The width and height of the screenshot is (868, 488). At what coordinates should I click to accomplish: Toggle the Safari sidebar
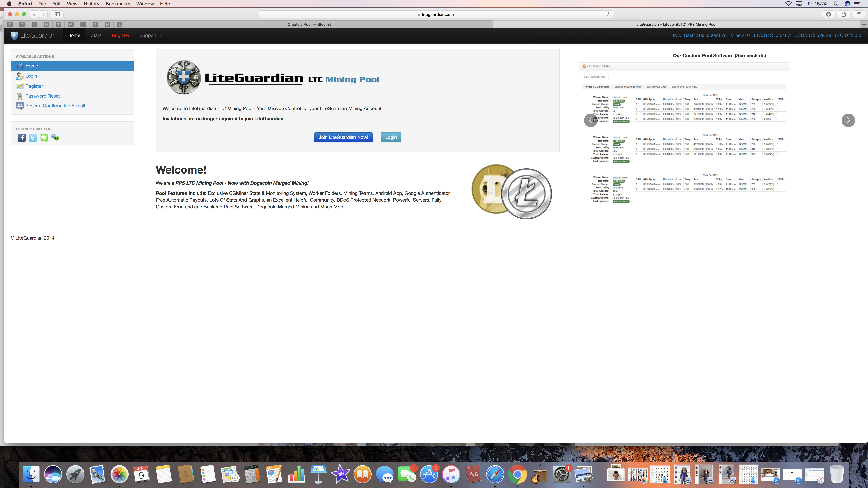click(x=57, y=14)
